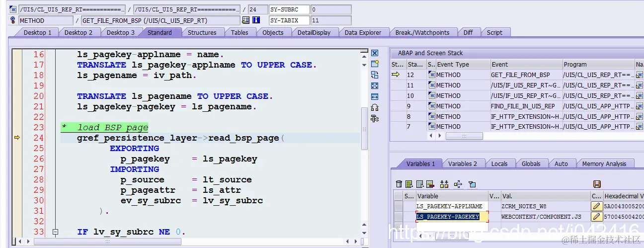Click the Event Type column header in stack
Viewport: 644px width, 248px height.
(x=463, y=64)
